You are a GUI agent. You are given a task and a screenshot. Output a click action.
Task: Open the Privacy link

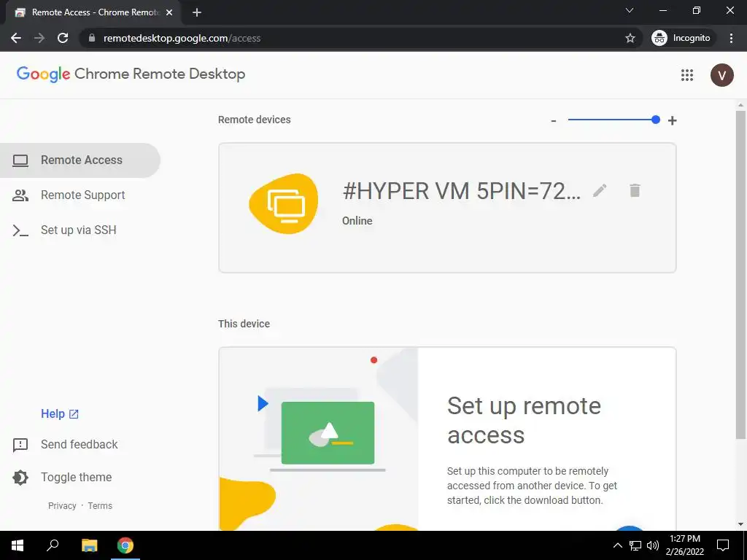tap(62, 506)
